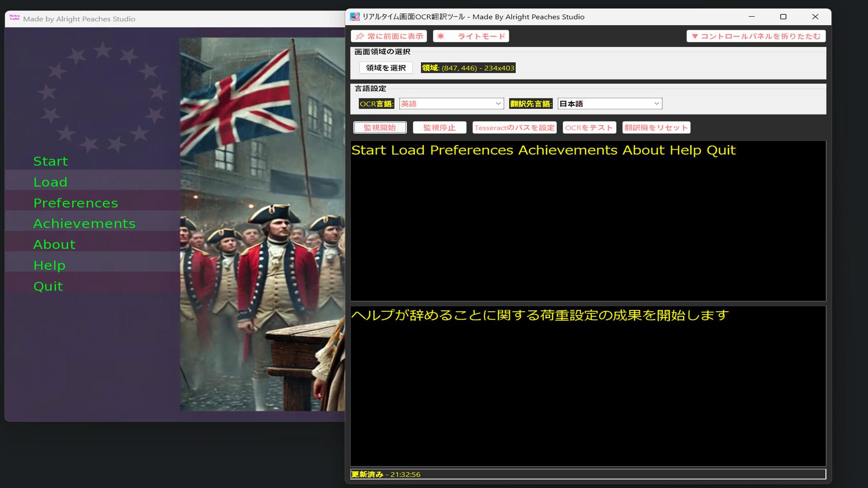Run an OCR test with OCRをテスト
The width and height of the screenshot is (868, 488).
590,127
